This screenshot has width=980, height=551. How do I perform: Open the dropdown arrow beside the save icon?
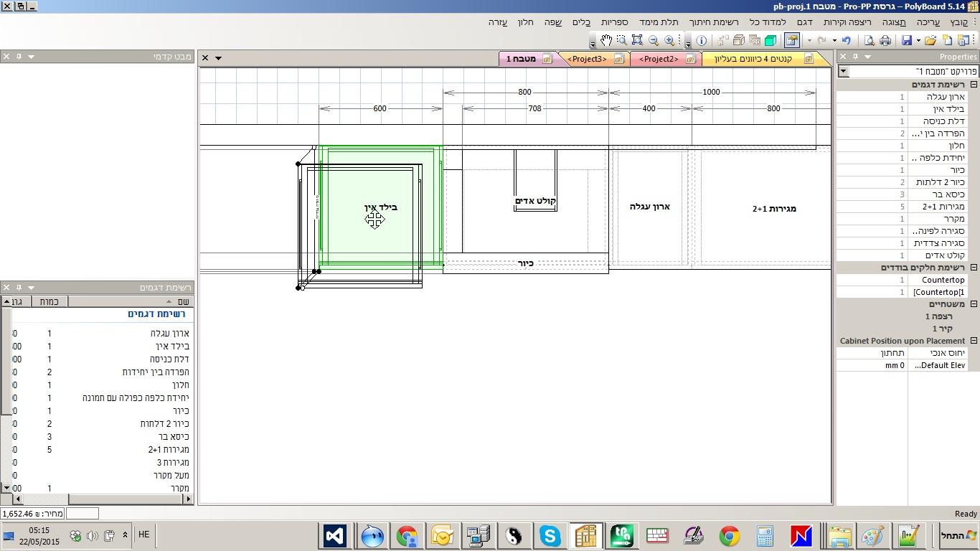(918, 40)
